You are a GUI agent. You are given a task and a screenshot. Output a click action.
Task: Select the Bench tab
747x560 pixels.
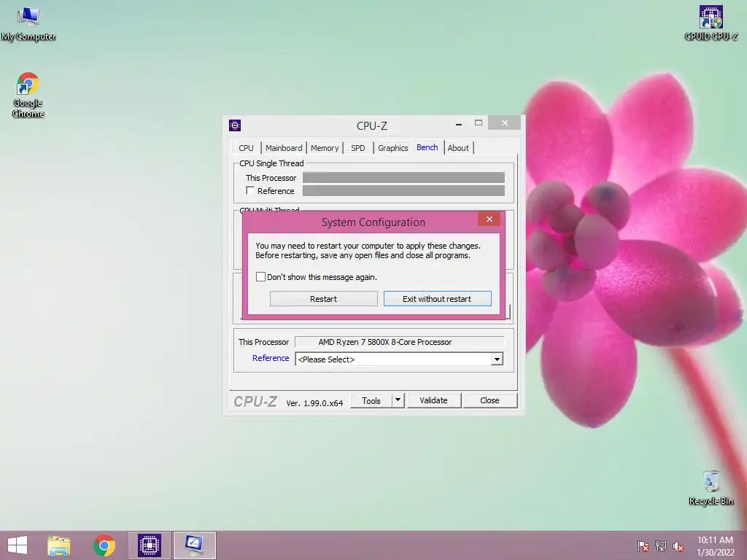[427, 147]
